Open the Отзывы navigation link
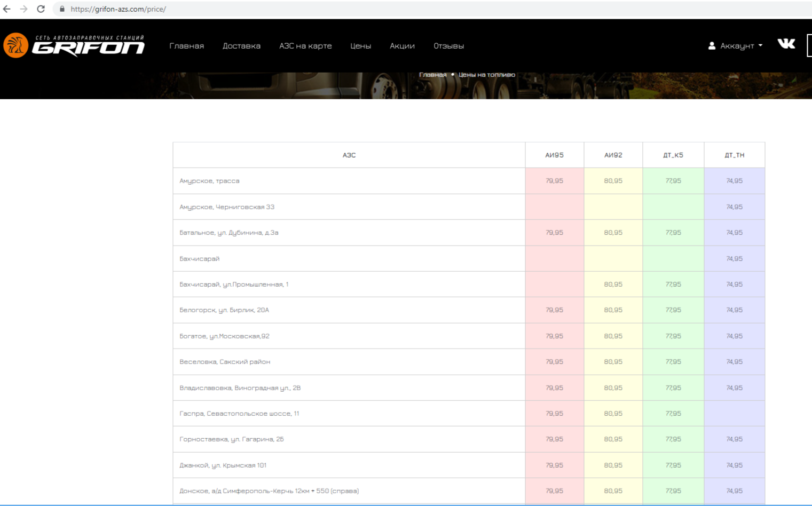Screen dimensions: 812x506 pyautogui.click(x=448, y=46)
